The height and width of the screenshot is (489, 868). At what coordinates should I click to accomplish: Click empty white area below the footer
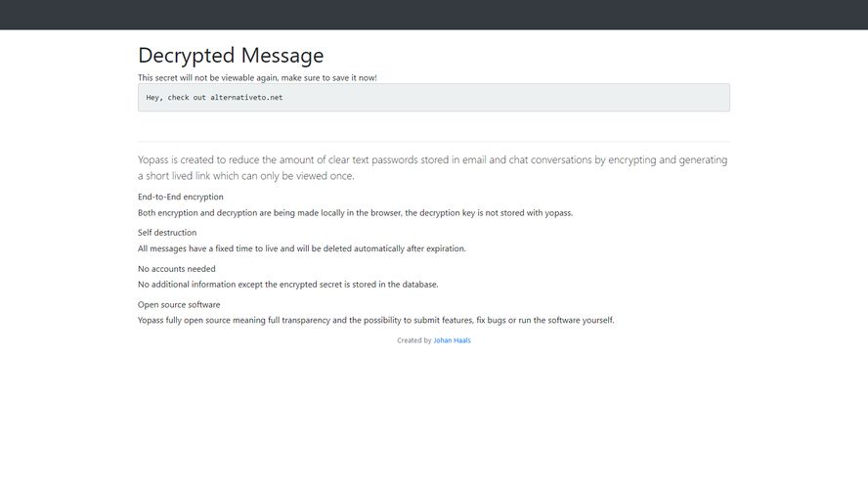(x=434, y=421)
